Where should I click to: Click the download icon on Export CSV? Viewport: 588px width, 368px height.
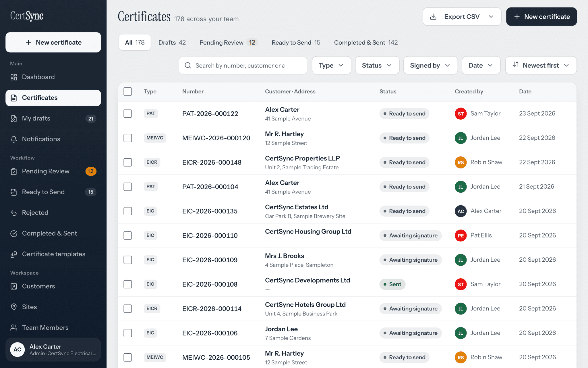point(433,17)
